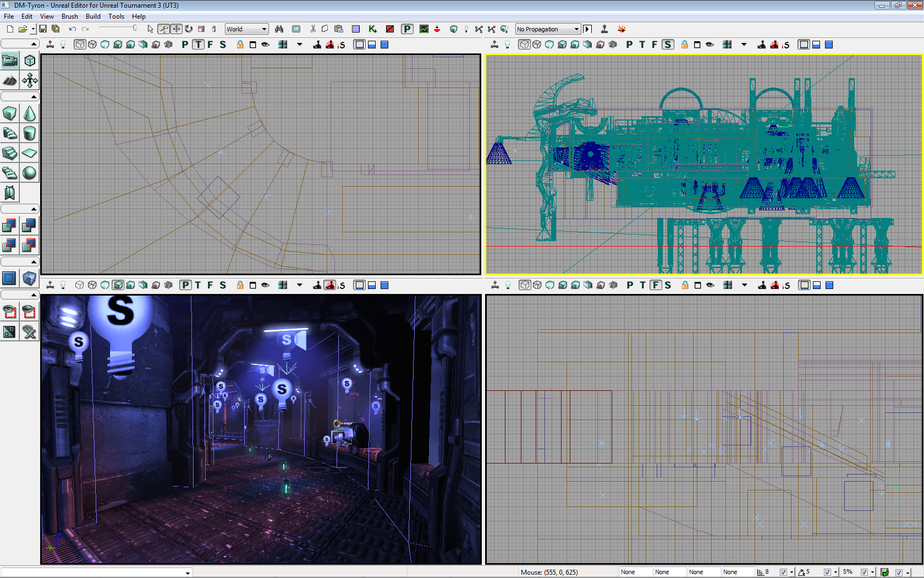Click CSG Add icon in toolbox
Image resolution: width=924 pixels, height=578 pixels.
tap(10, 225)
